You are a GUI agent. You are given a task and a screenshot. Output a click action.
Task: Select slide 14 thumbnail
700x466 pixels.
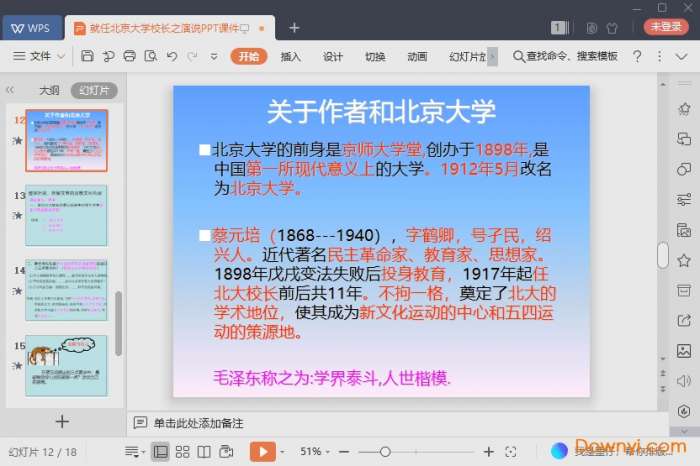(66, 290)
